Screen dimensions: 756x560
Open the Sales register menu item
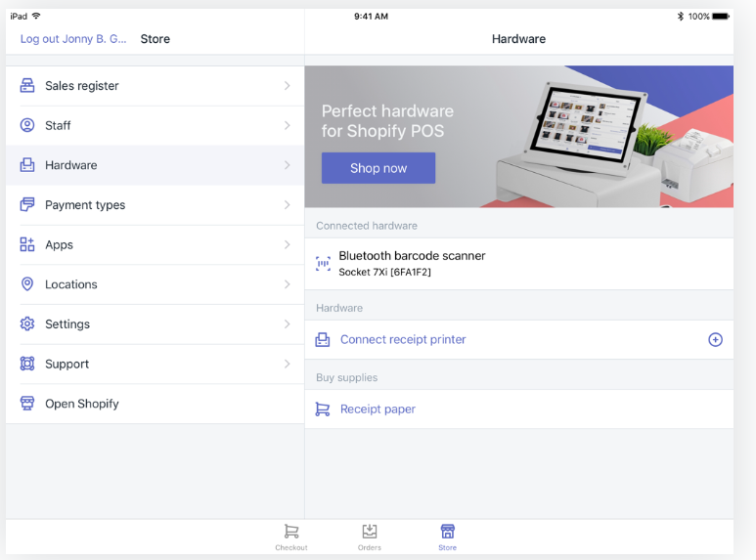coord(155,86)
